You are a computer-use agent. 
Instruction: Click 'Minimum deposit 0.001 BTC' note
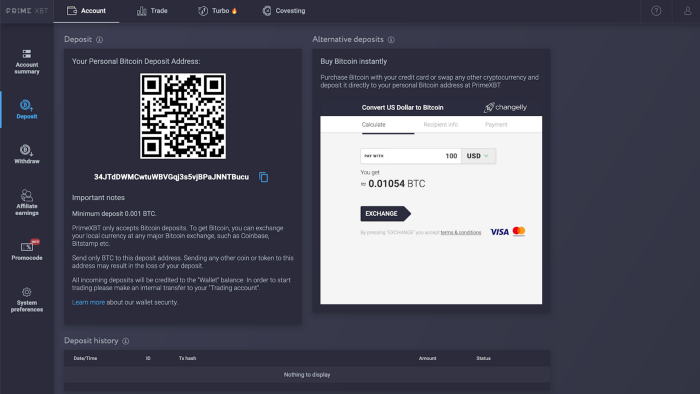click(x=114, y=214)
